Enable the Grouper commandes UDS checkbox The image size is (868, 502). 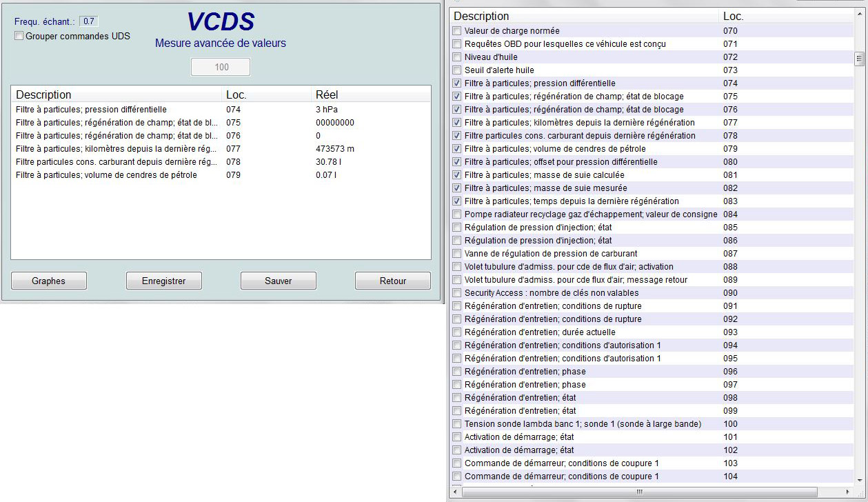pos(19,36)
